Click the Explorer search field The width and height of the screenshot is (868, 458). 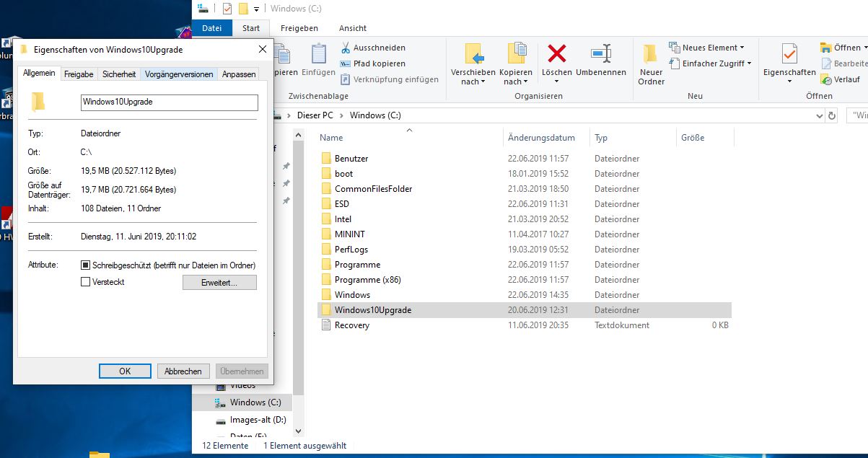point(856,115)
